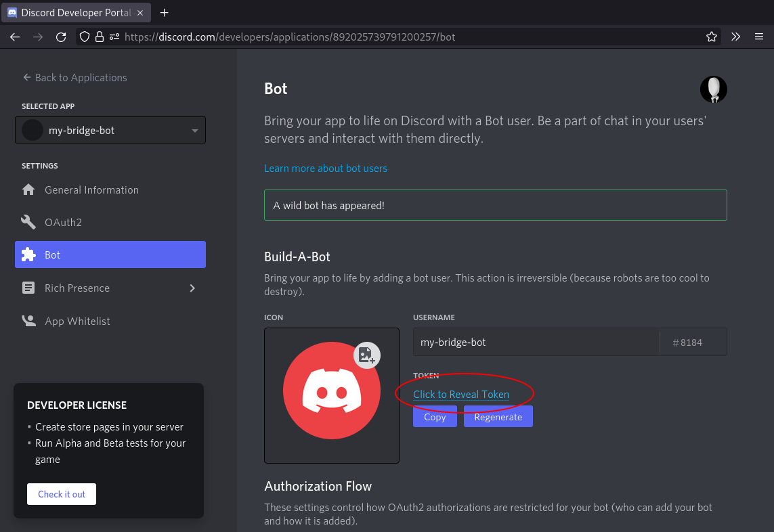Expand Rich Presence submenu chevron
Screen dimensions: 774x532
tap(192, 288)
